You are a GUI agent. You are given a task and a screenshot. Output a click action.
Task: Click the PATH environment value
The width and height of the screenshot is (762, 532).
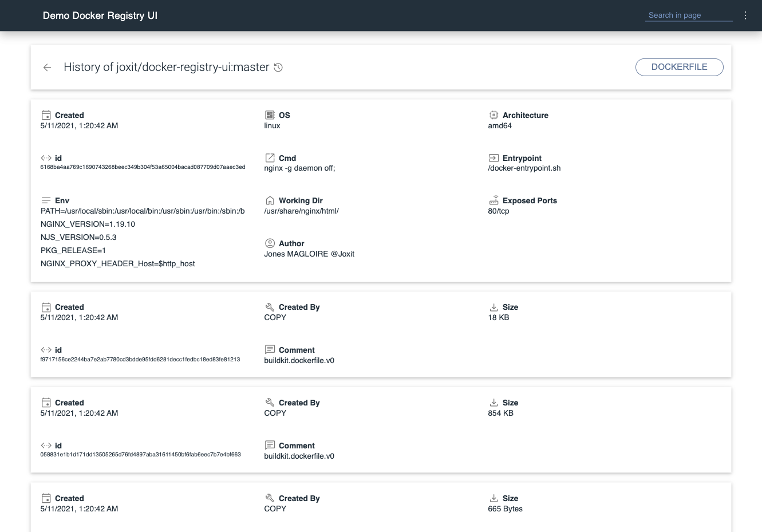pyautogui.click(x=143, y=211)
